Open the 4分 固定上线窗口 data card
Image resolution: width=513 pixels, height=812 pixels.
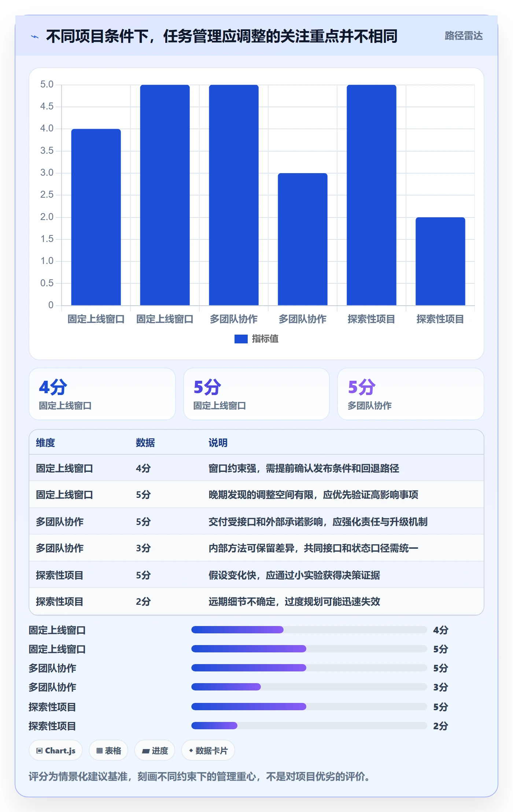point(102,394)
